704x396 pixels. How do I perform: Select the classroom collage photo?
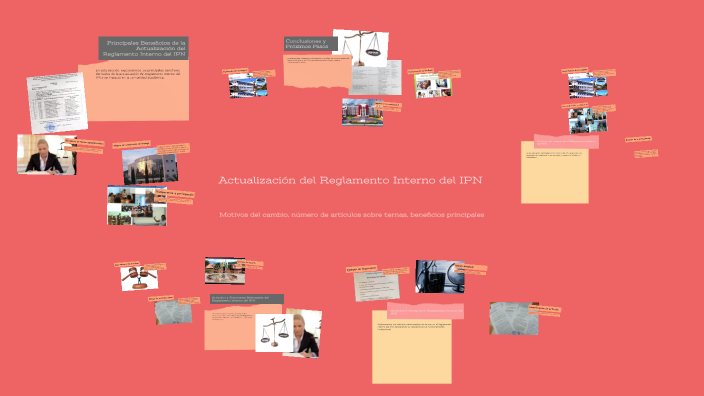(137, 206)
